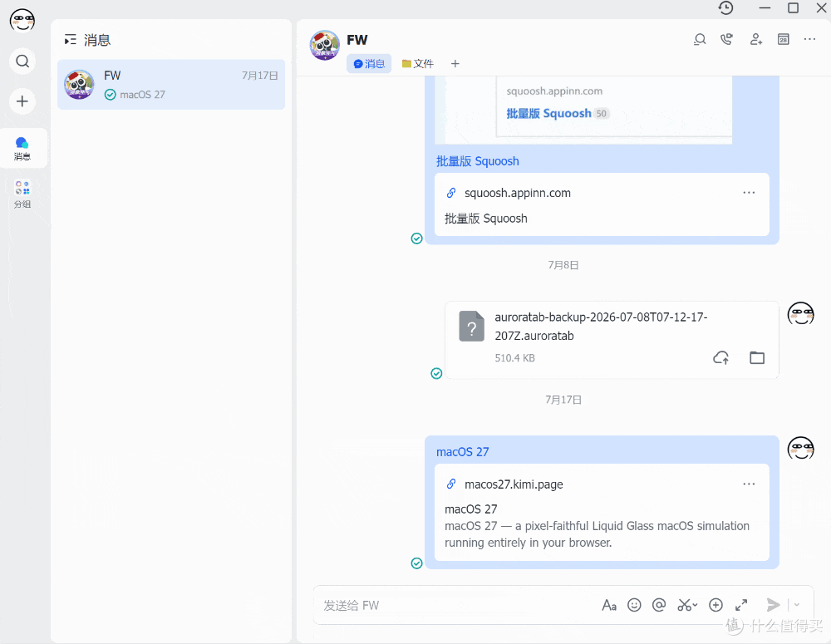Open more options in chat header
Viewport: 831px width, 644px height.
click(809, 39)
